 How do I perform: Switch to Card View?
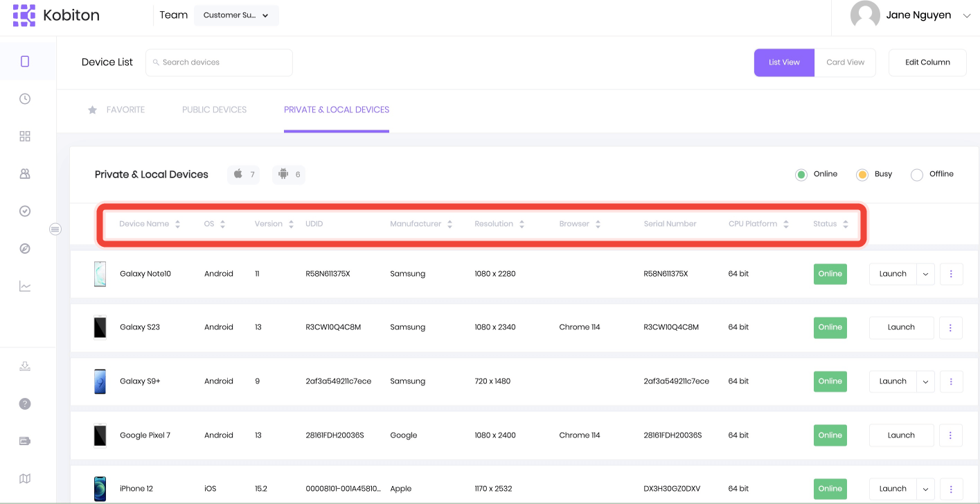tap(845, 62)
